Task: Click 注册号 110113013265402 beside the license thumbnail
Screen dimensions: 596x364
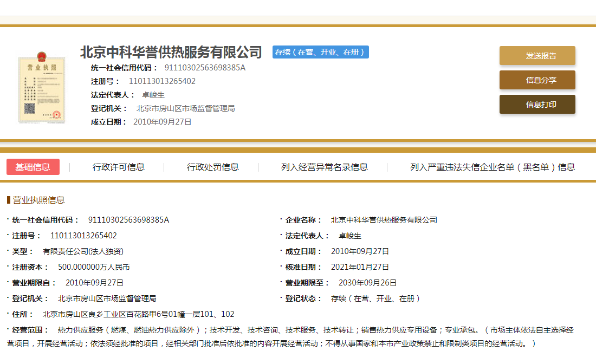Action: [x=162, y=81]
